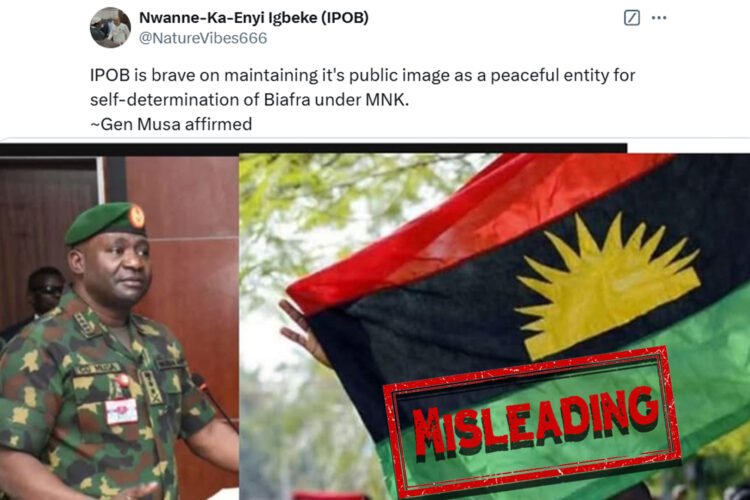Image resolution: width=750 pixels, height=500 pixels.
Task: Open the photo of the general in camouflage
Action: point(120,328)
